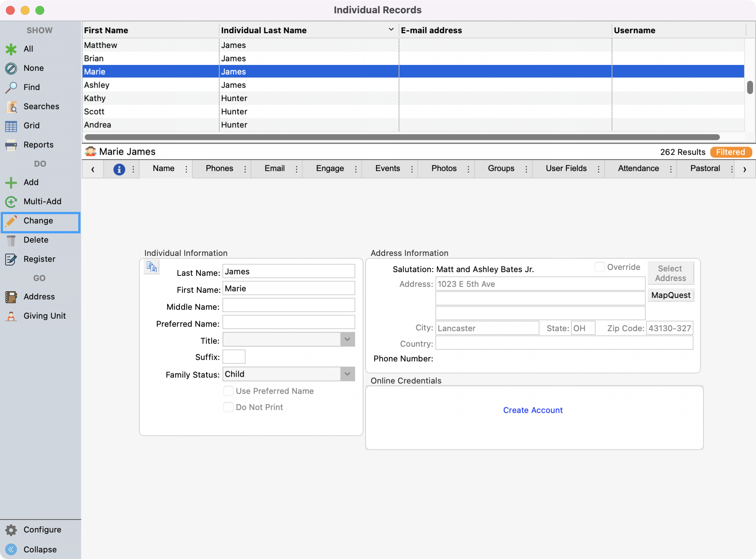This screenshot has height=559, width=756.
Task: Check Use Preferred Name
Action: (228, 391)
